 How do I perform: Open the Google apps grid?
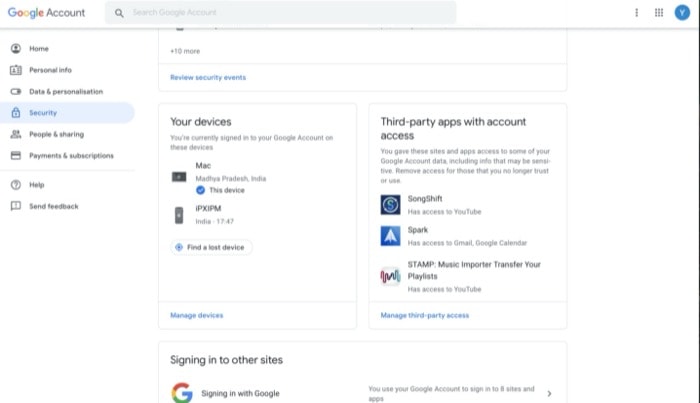pos(659,12)
